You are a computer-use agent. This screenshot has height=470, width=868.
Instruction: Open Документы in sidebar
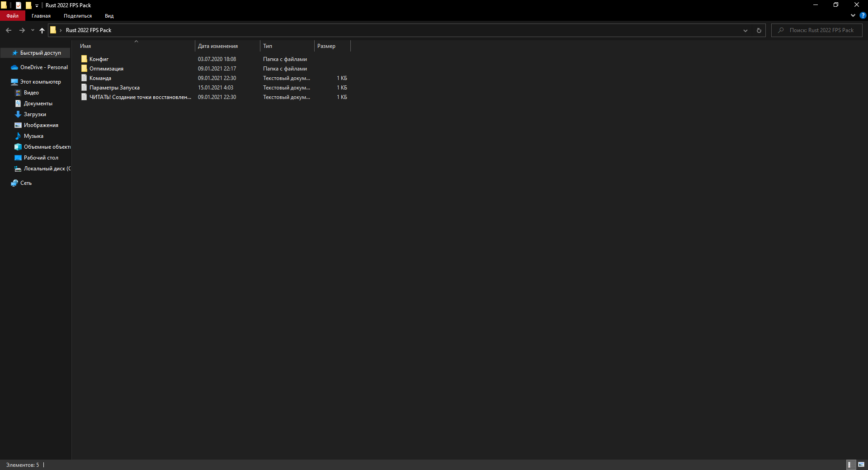coord(34,103)
